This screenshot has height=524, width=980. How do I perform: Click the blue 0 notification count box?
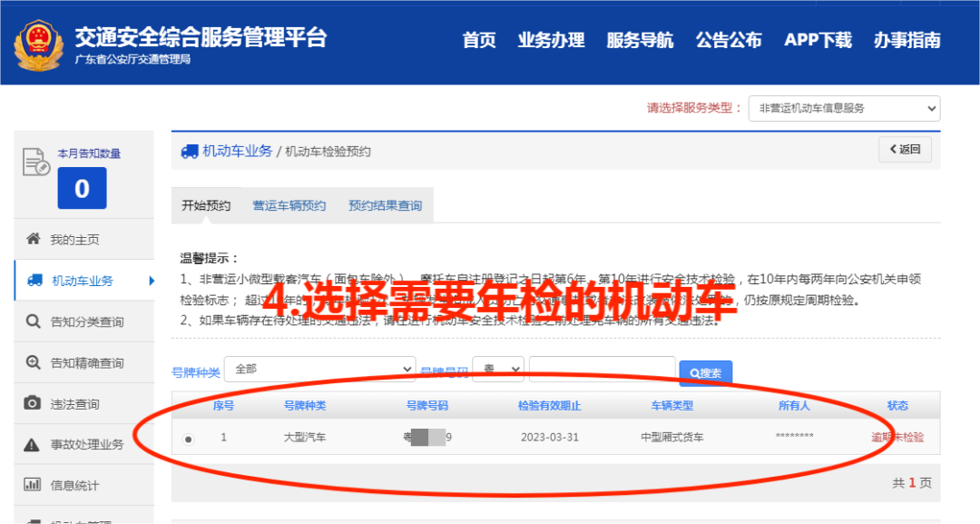pos(82,188)
